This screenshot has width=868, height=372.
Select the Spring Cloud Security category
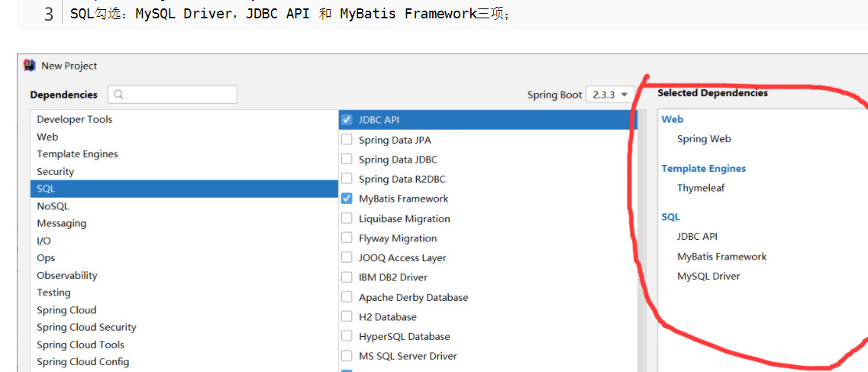tap(184, 327)
